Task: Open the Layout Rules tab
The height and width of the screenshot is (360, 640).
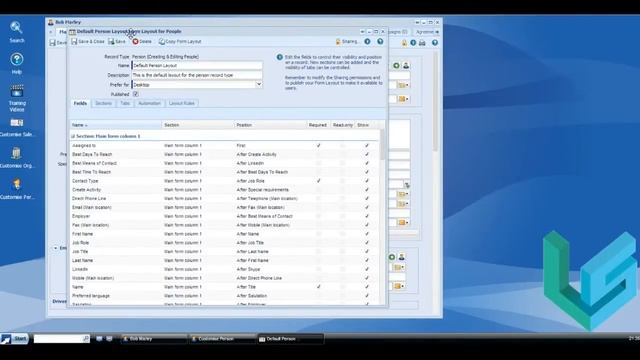Action: [182, 103]
